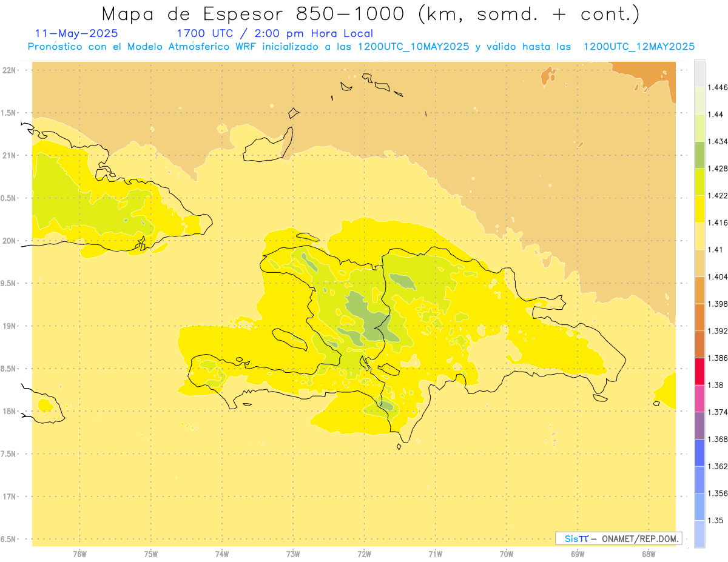Screen dimensions: 728x562
Task: Click the '76W' longitude label
Action: 79,554
